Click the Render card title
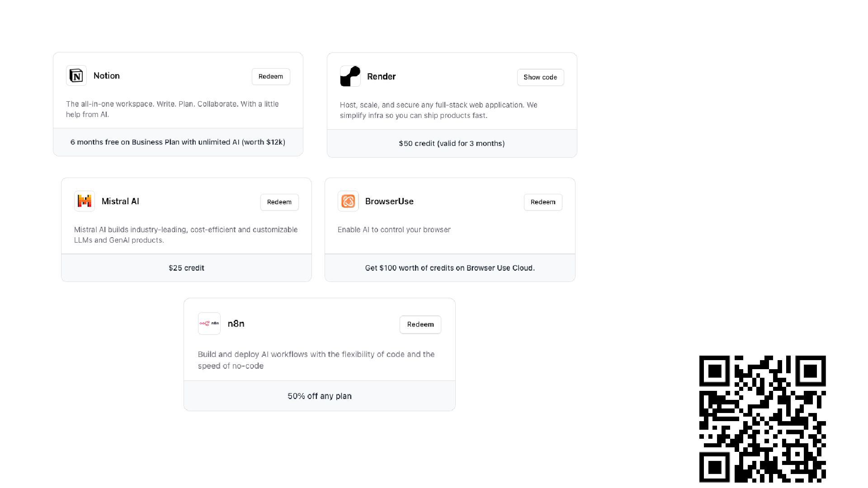 point(381,77)
